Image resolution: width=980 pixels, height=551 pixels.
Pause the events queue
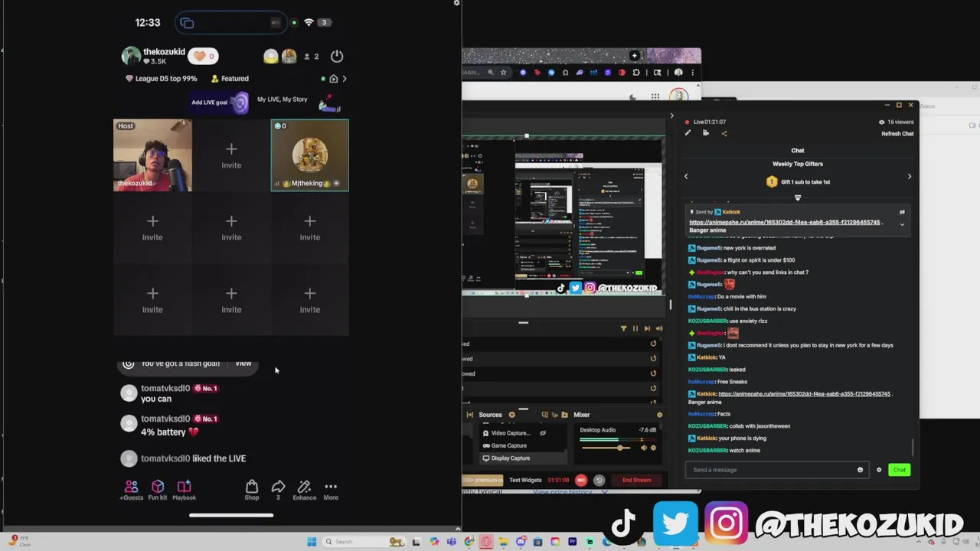(635, 328)
